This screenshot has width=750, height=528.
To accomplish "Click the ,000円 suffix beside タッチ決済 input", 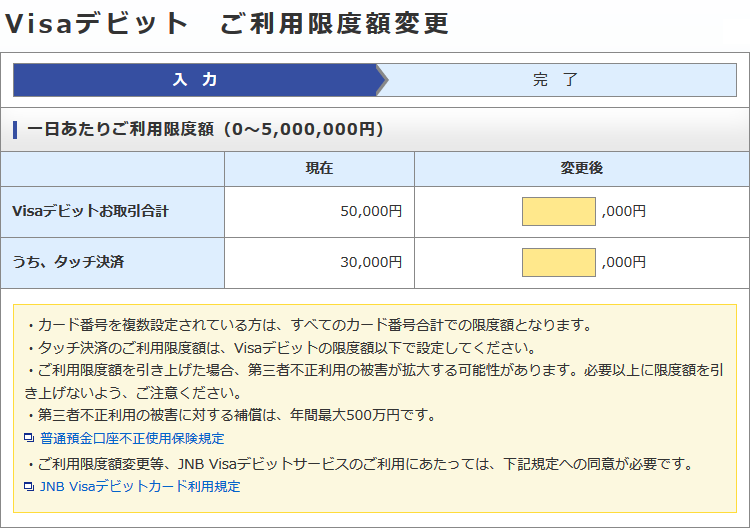I will click(623, 262).
